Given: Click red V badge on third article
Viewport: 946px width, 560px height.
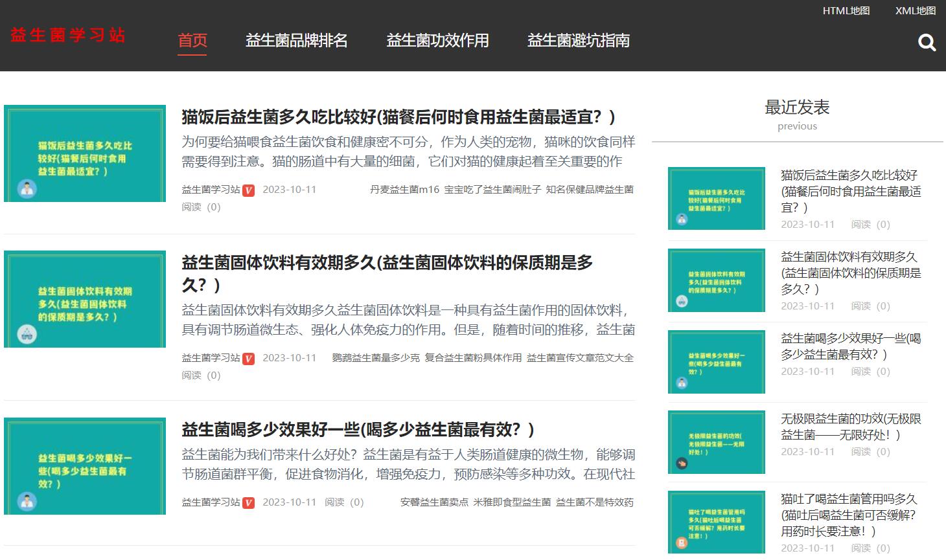Looking at the screenshot, I should 248,503.
